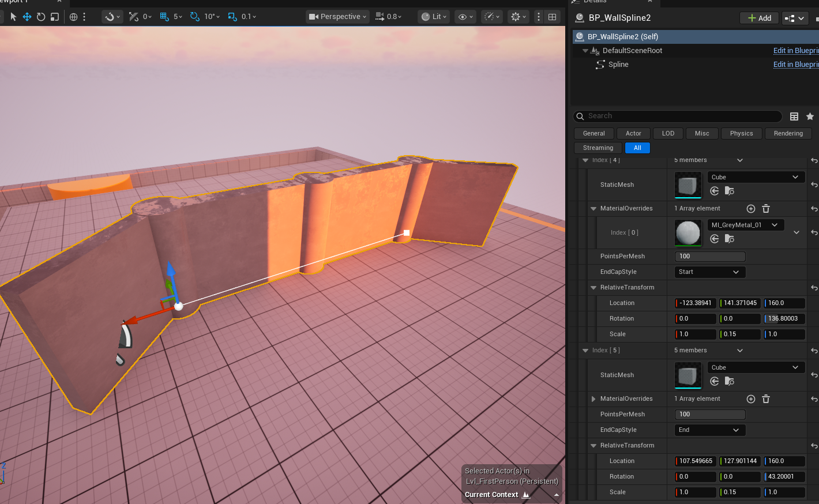Select the Physics filter tab
This screenshot has height=504, width=819.
pyautogui.click(x=741, y=134)
